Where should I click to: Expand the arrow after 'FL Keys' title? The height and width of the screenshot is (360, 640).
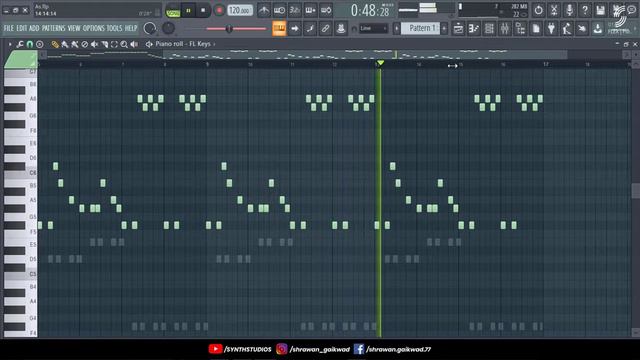[214, 44]
